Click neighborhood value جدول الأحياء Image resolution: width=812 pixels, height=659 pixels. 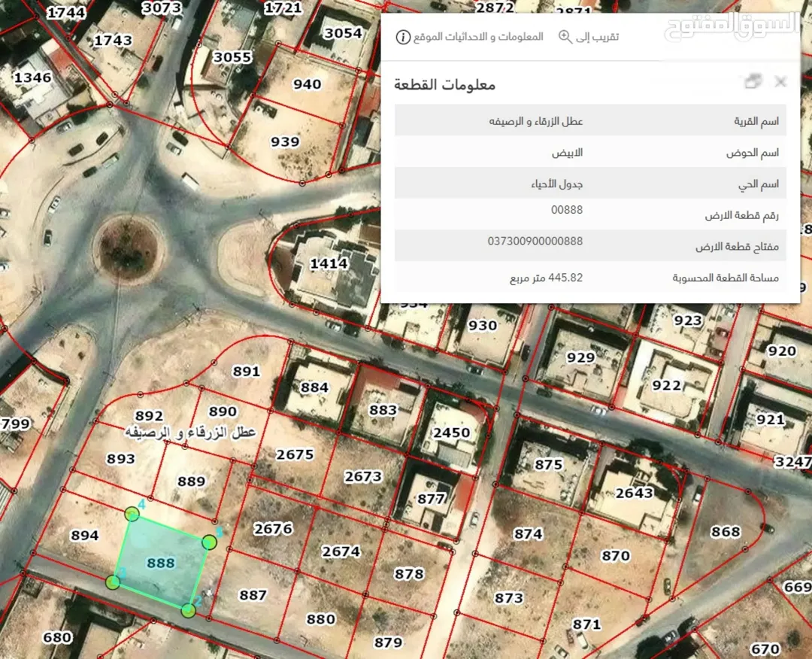(556, 184)
